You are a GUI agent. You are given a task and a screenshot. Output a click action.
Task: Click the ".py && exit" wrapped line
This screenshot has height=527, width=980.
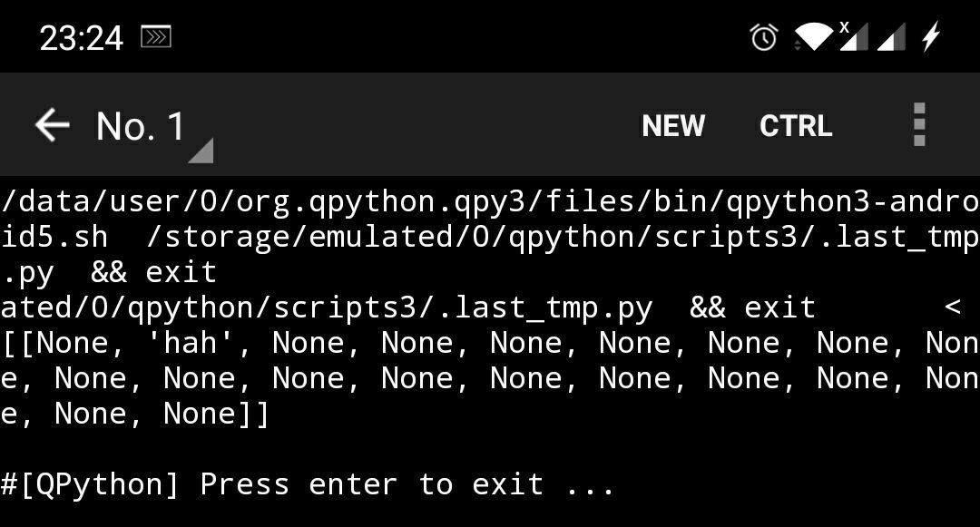pos(109,272)
